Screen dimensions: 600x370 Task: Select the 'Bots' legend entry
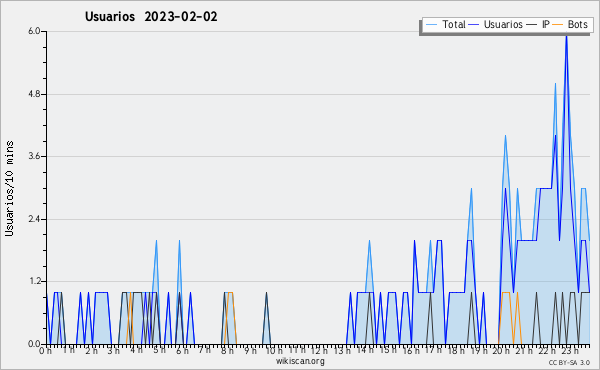point(570,24)
